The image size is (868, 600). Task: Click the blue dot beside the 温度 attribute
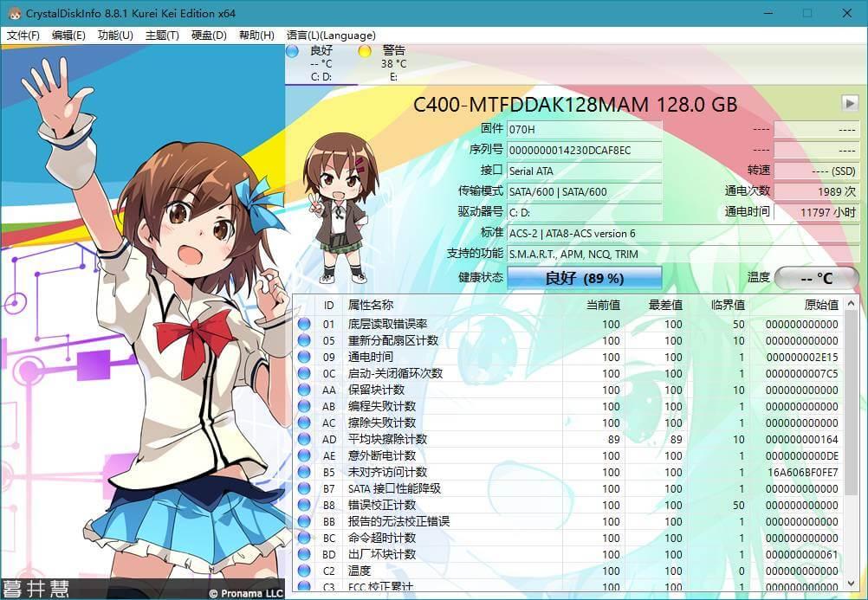point(306,572)
